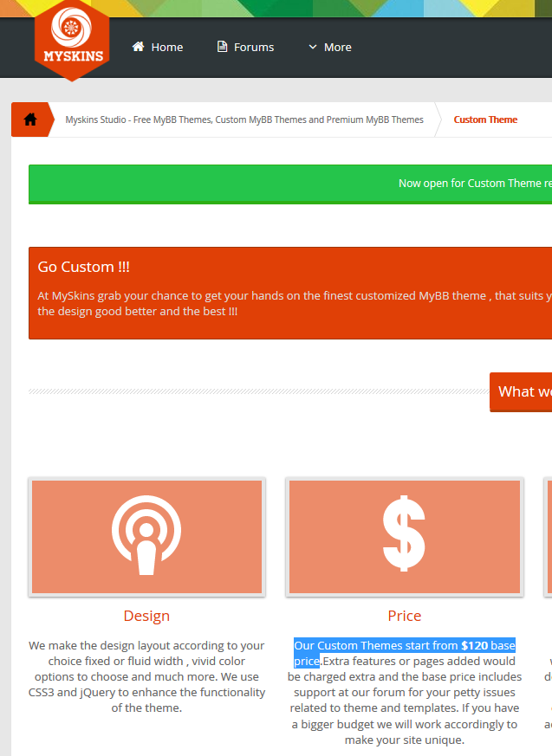Viewport: 552px width, 756px height.
Task: Click the MySkins hexagon logo
Action: pyautogui.click(x=72, y=41)
